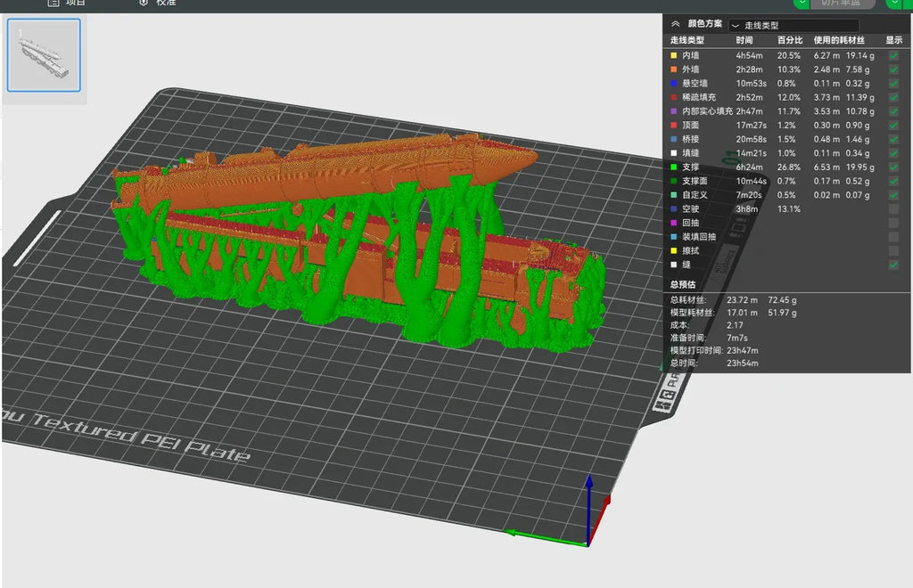Open the 校准 (Calibration) menu
Viewport: 913px width, 588px height.
166,3
